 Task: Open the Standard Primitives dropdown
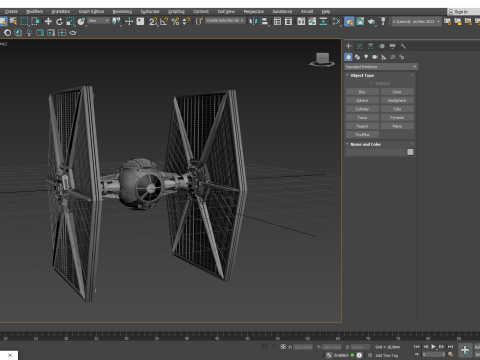pos(381,67)
